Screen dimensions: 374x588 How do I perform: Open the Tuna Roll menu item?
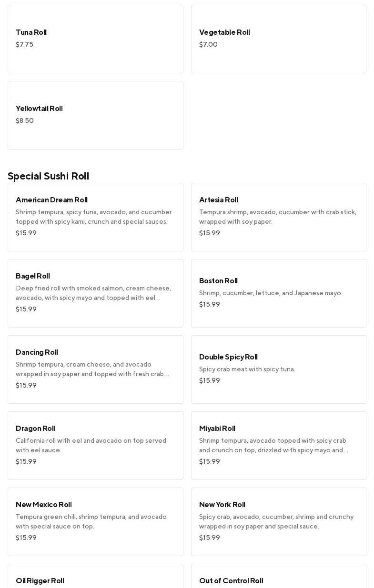pos(95,39)
